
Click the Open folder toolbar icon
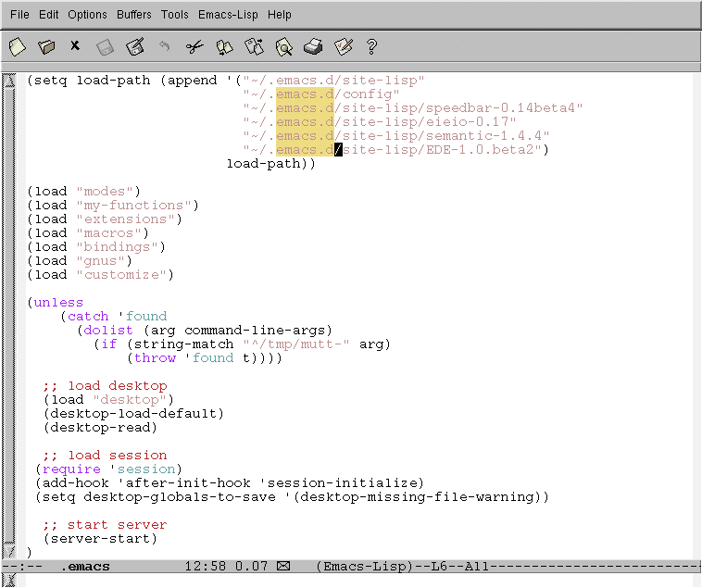click(46, 46)
